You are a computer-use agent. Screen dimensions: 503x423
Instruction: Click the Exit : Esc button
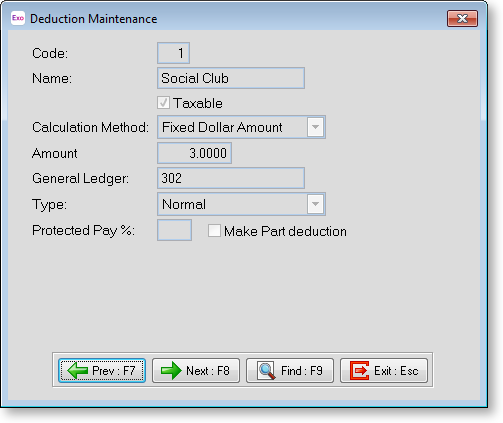(x=384, y=370)
